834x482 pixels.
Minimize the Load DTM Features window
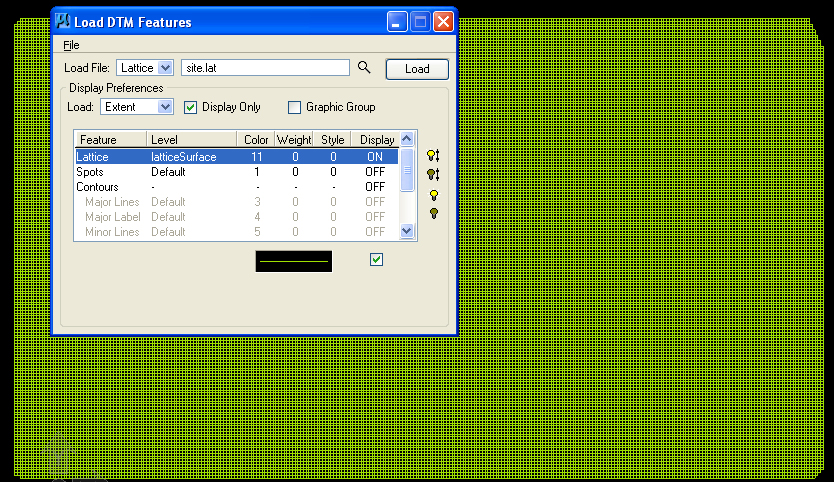(397, 22)
